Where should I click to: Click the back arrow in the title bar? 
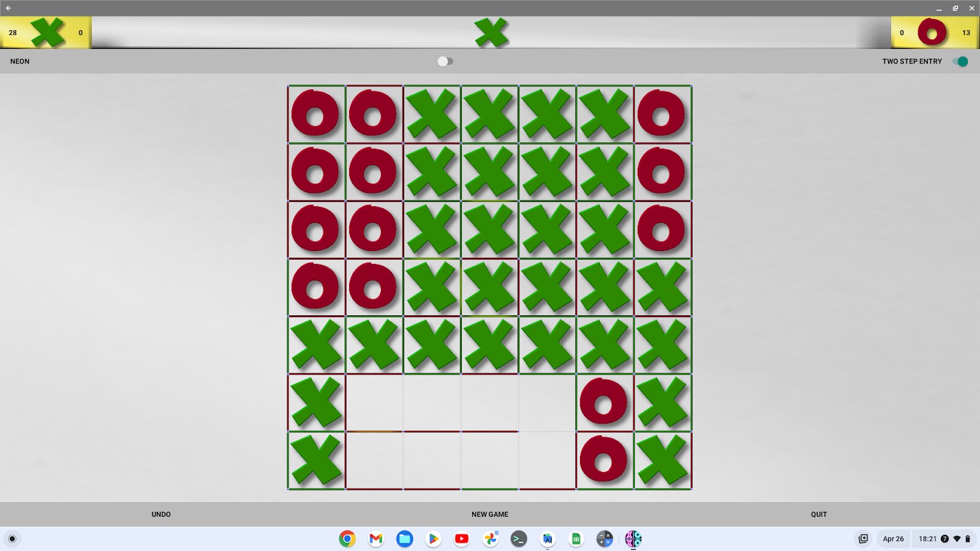point(9,8)
